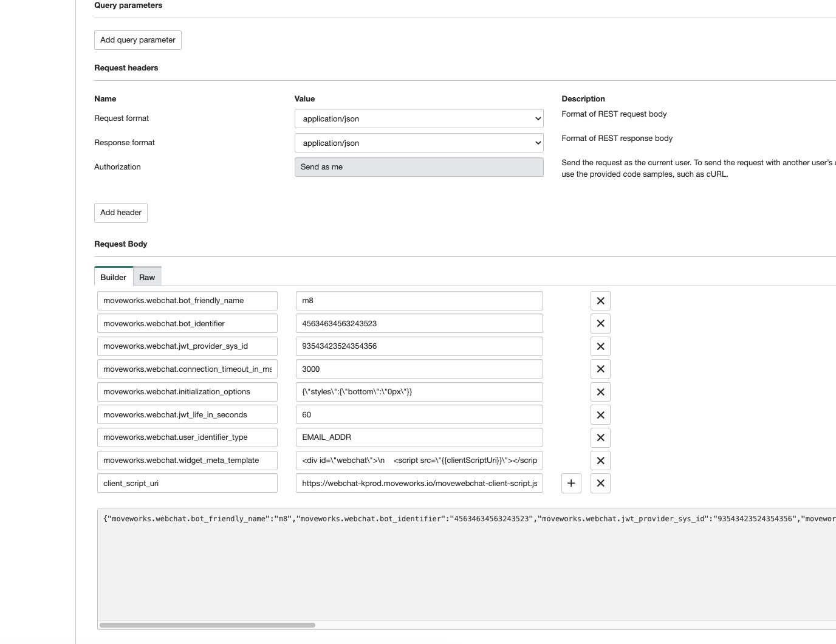836x644 pixels.
Task: Edit the connection_timeout_in_ms key field
Action: click(187, 369)
